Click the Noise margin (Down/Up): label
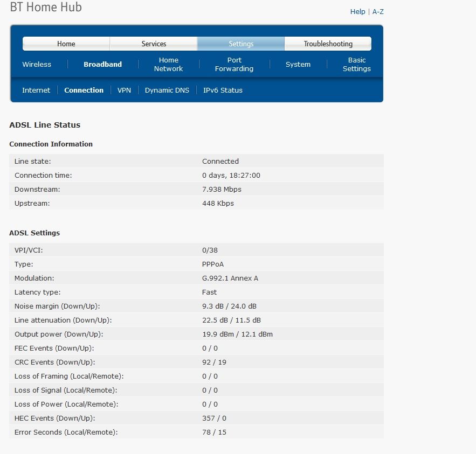 (x=57, y=306)
